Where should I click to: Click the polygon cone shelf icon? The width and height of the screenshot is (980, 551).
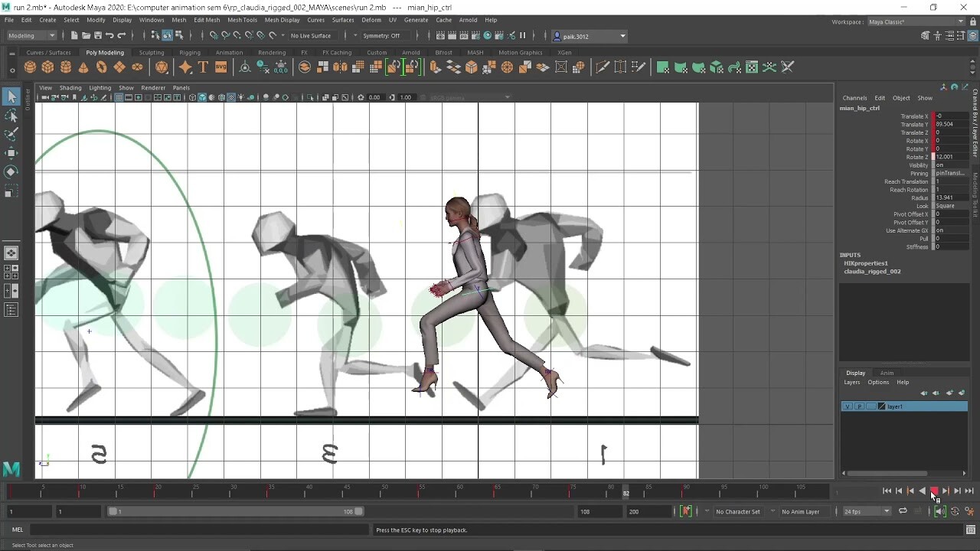tap(83, 67)
